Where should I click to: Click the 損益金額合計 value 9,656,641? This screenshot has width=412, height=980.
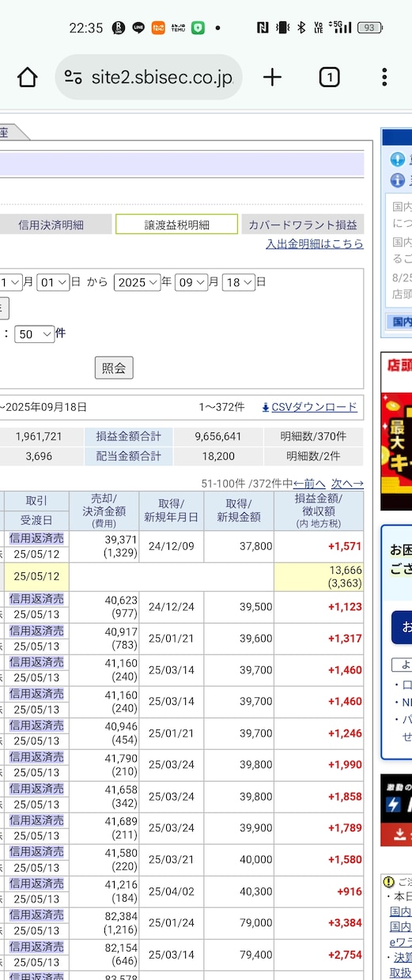click(x=219, y=436)
